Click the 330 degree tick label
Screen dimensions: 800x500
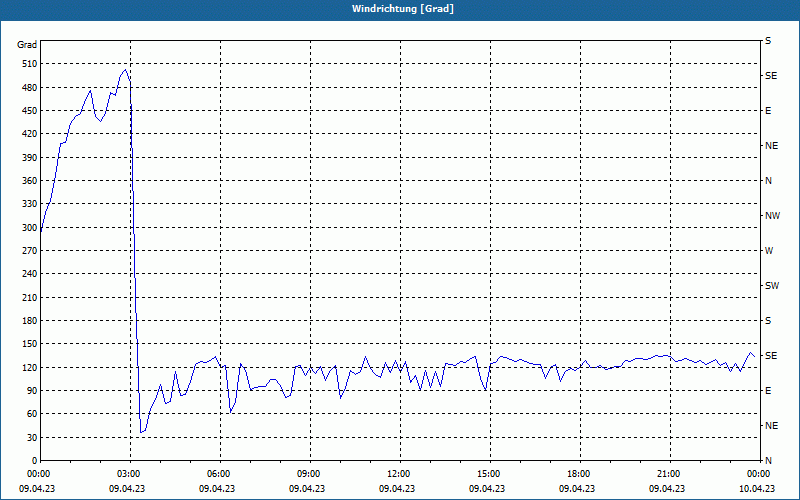pos(30,204)
